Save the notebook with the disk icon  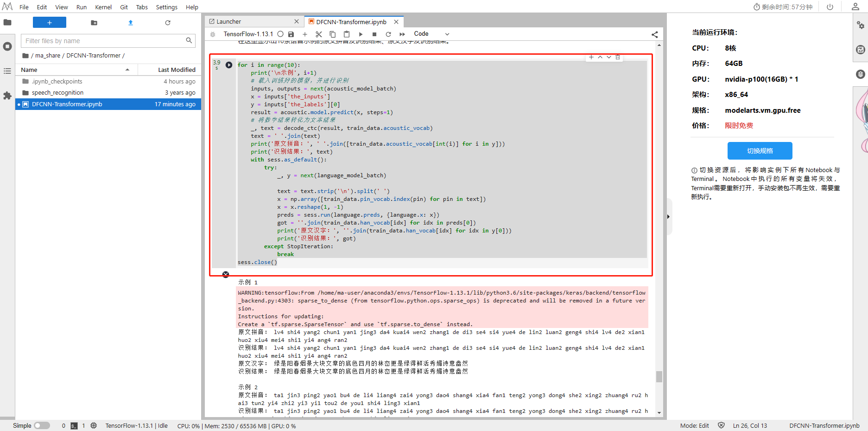click(x=291, y=34)
